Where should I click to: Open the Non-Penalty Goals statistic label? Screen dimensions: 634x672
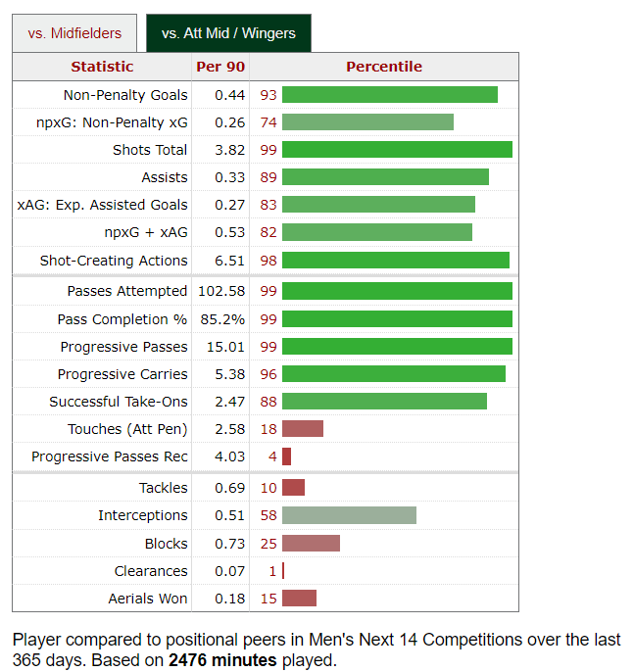(x=125, y=95)
